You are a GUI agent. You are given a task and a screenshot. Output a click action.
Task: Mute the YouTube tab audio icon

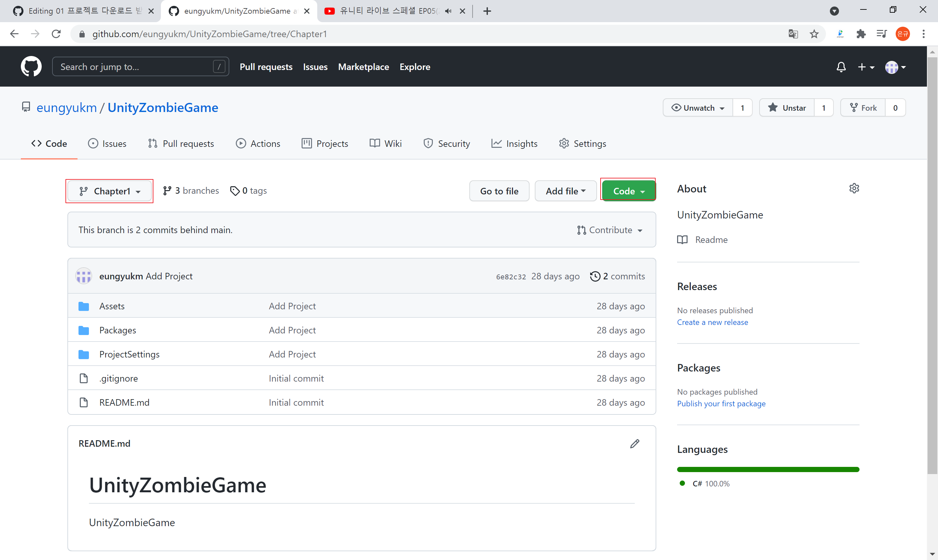point(448,11)
